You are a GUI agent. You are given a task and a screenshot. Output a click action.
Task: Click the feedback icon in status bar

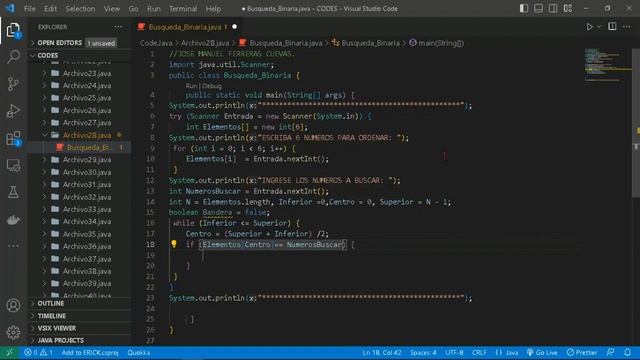[611, 352]
